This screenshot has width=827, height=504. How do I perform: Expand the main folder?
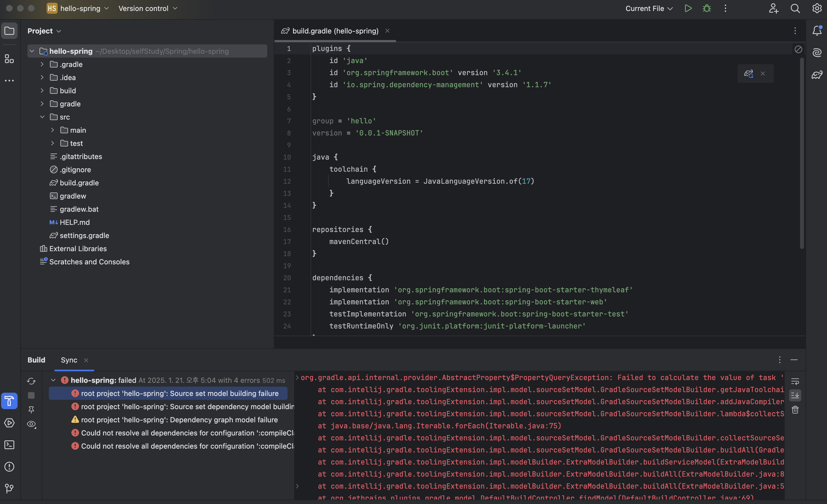click(53, 130)
